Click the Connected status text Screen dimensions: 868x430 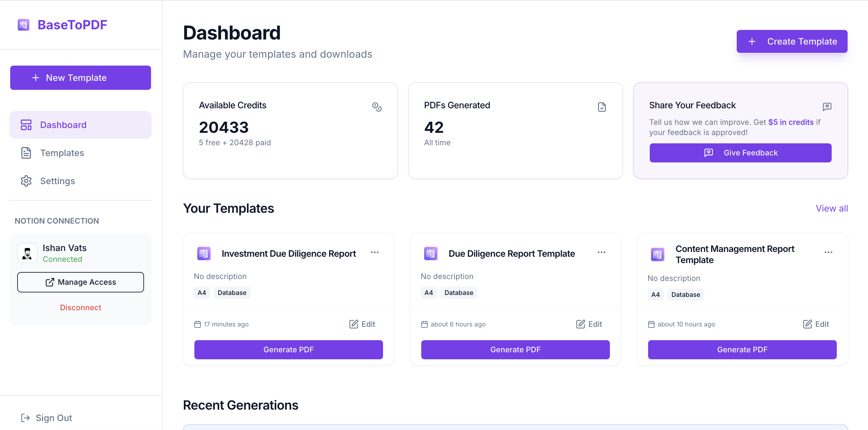[x=62, y=259]
